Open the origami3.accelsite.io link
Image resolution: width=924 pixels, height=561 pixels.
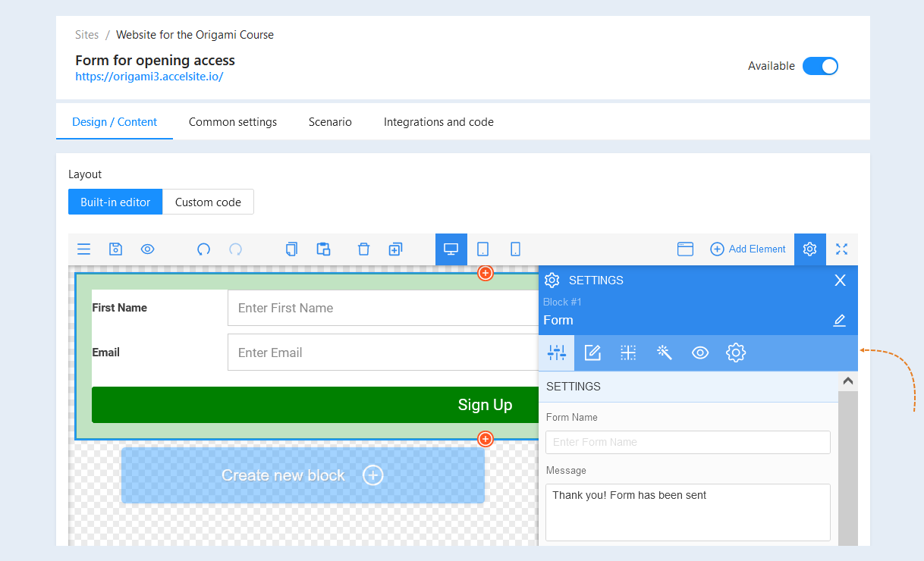(x=149, y=77)
